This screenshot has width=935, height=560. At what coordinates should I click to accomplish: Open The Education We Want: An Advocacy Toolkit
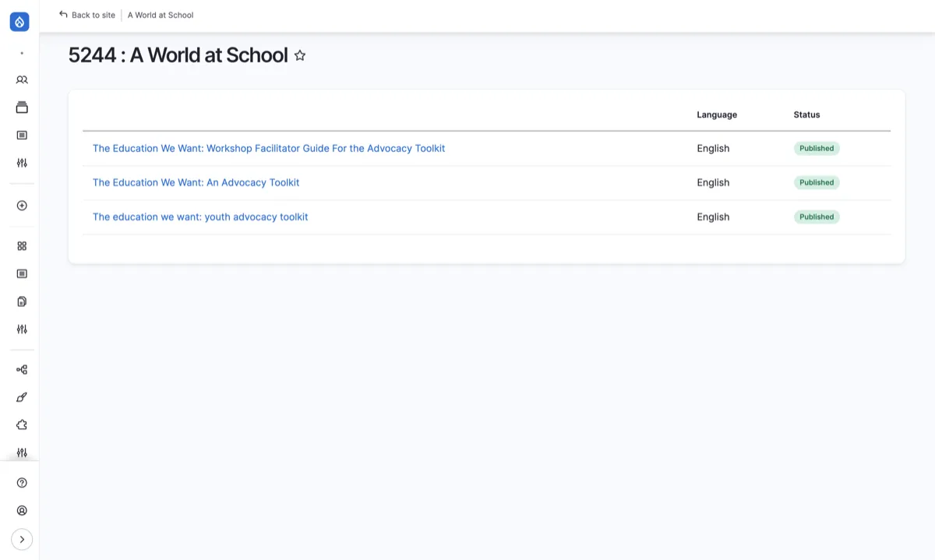pos(196,182)
